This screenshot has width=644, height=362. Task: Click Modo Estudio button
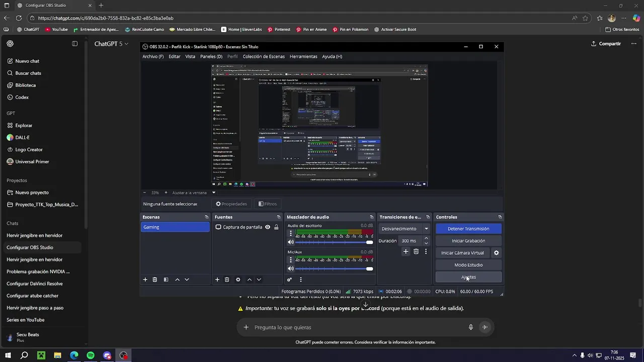coord(468,265)
